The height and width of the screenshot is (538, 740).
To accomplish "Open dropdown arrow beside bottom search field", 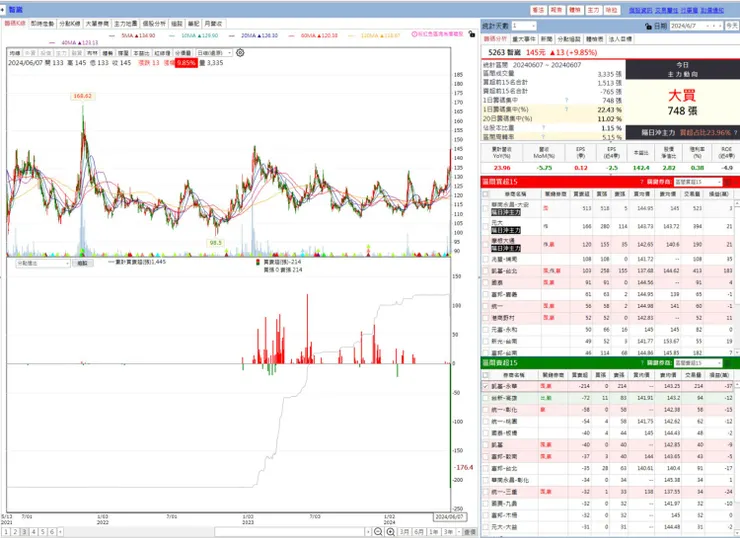I will pos(367,532).
